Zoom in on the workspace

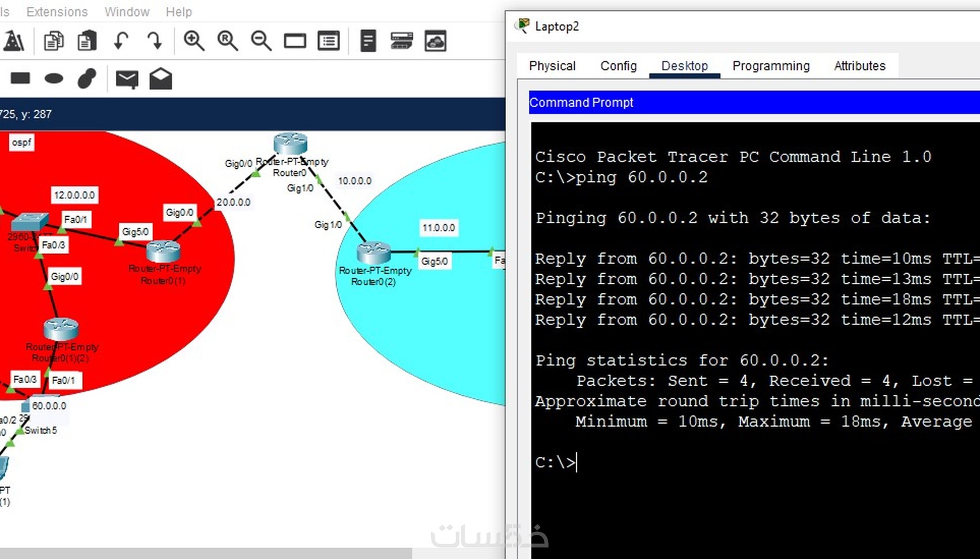coord(194,41)
